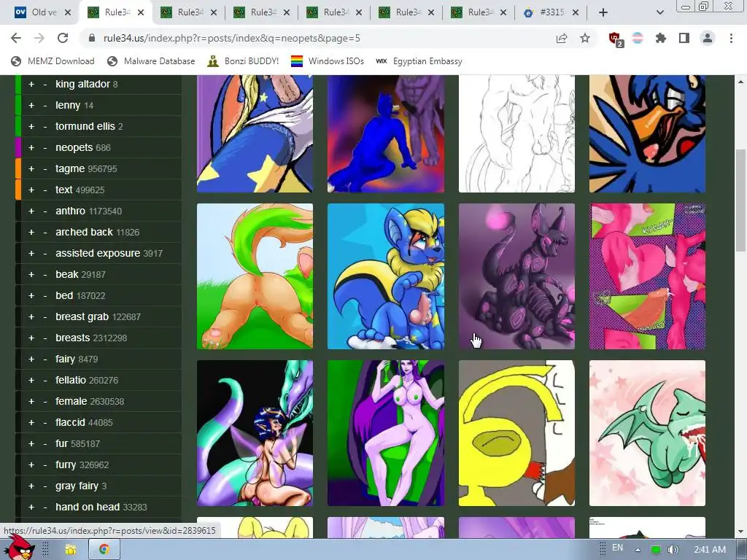
Task: Open the share this page icon
Action: pos(562,38)
